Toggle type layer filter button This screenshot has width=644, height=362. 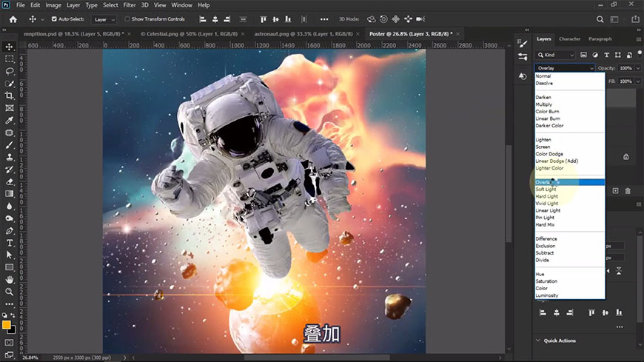tap(607, 55)
